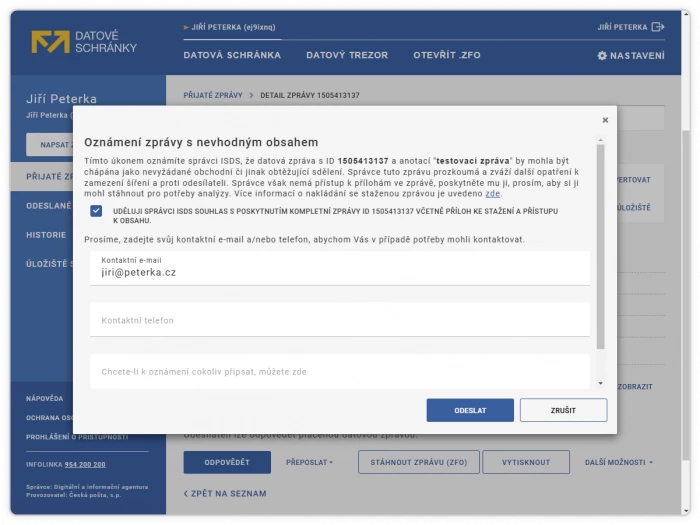
Task: Click the dialog scrollbar down arrow
Action: pos(600,383)
